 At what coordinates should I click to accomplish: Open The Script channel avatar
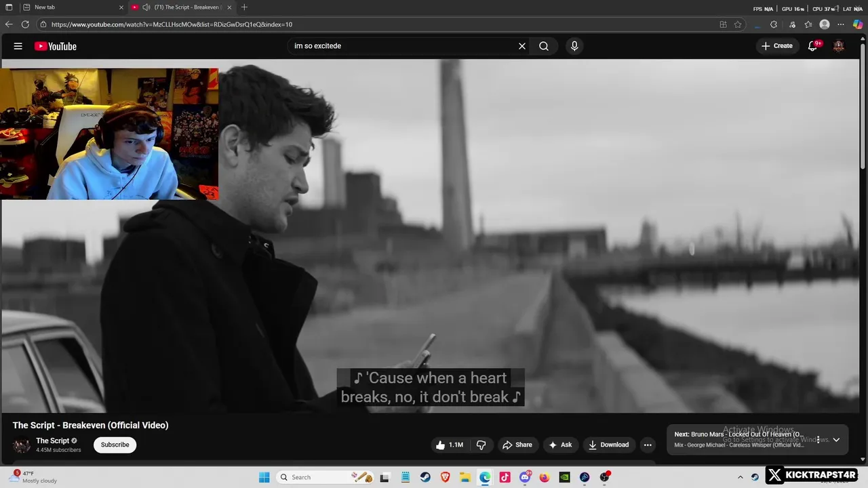coord(22,445)
